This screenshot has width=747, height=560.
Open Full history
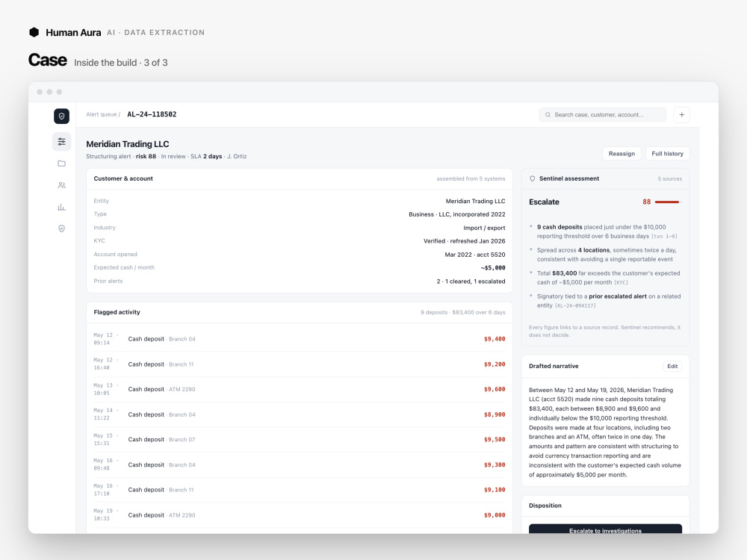pyautogui.click(x=667, y=154)
